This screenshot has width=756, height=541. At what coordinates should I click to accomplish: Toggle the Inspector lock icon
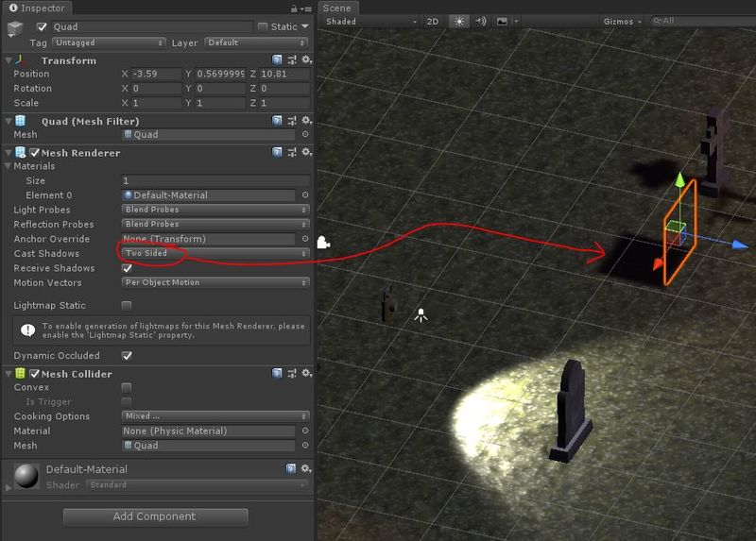(x=294, y=8)
